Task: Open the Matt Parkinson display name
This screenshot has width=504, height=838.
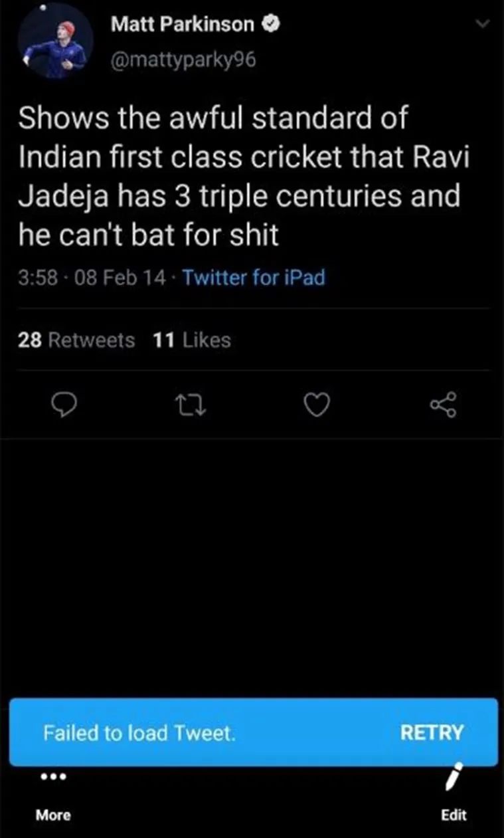Action: pos(183,25)
